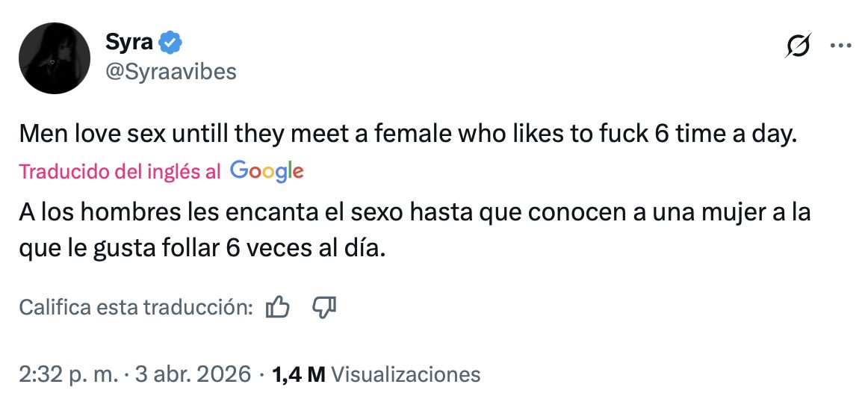Viewport: 868px width, 399px height.
Task: Rate the translation with thumbs up
Action: click(x=278, y=306)
